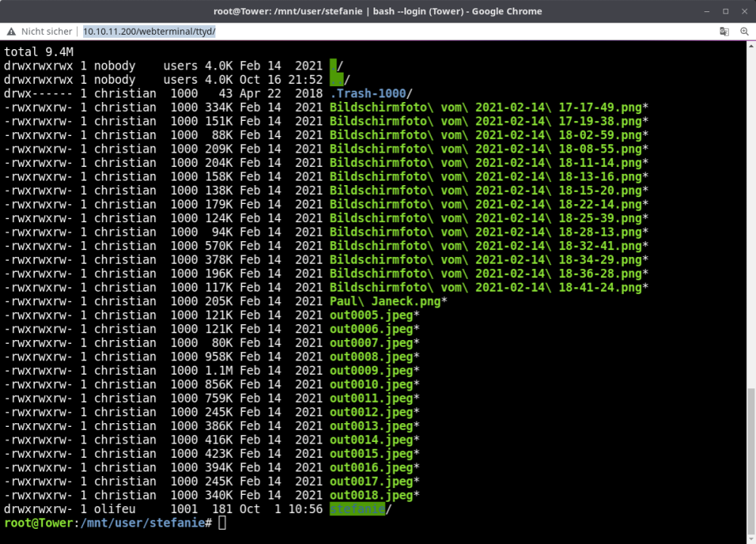756x544 pixels.
Task: Click the Chrome window title text
Action: 377,11
